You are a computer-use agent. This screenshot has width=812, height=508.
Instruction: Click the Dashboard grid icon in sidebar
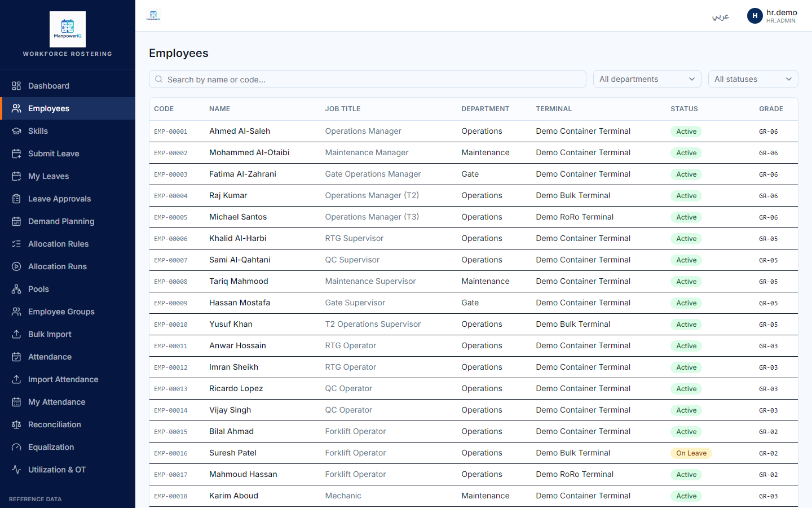pos(16,86)
